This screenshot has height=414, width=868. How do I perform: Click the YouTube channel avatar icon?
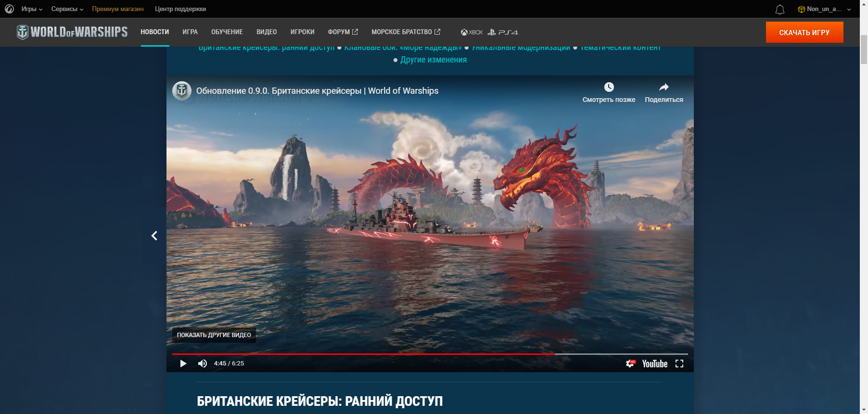coord(182,91)
